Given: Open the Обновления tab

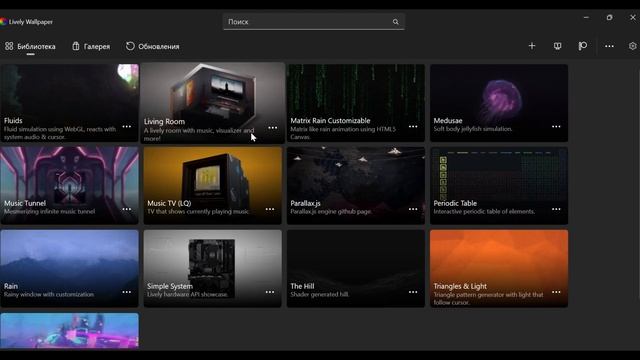Looking at the screenshot, I should (153, 47).
